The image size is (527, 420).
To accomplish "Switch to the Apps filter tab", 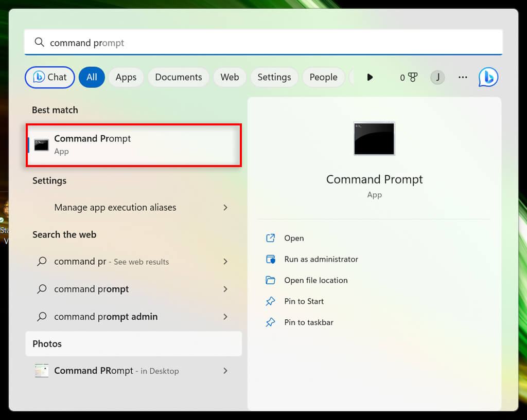I will [126, 77].
